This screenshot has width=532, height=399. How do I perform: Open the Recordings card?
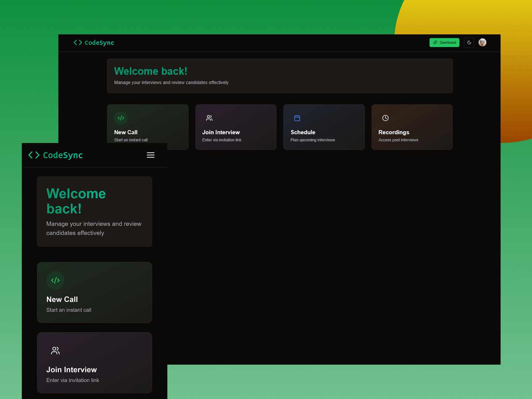point(412,127)
